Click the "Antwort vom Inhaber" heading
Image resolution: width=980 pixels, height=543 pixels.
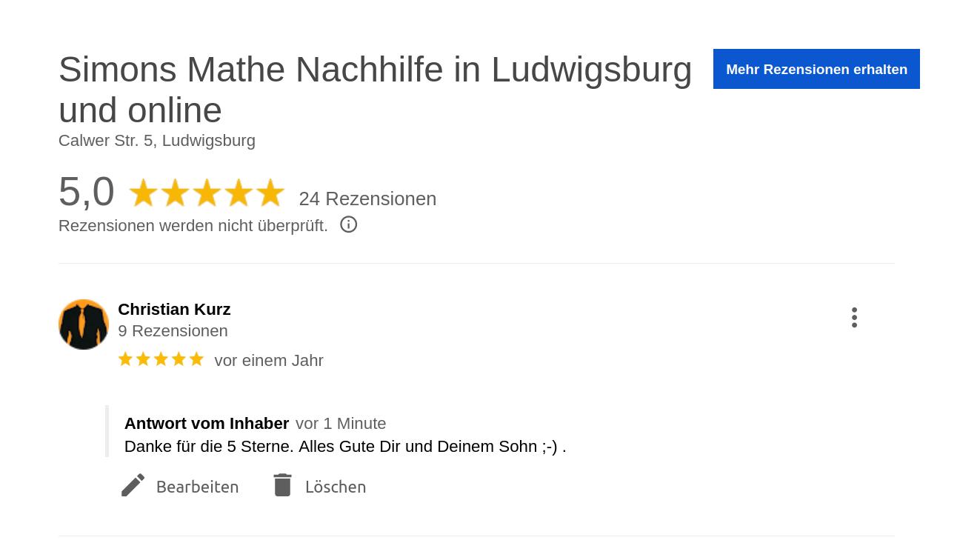(x=207, y=423)
